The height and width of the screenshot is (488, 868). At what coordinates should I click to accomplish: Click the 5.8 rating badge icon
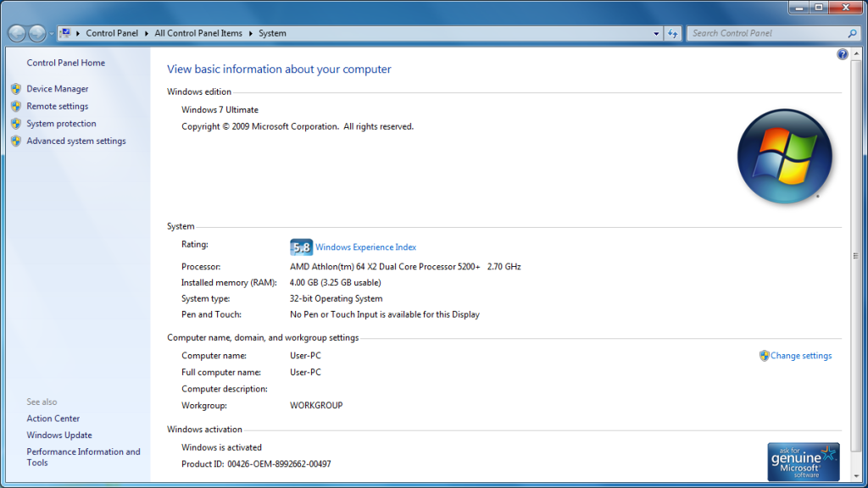click(x=301, y=247)
